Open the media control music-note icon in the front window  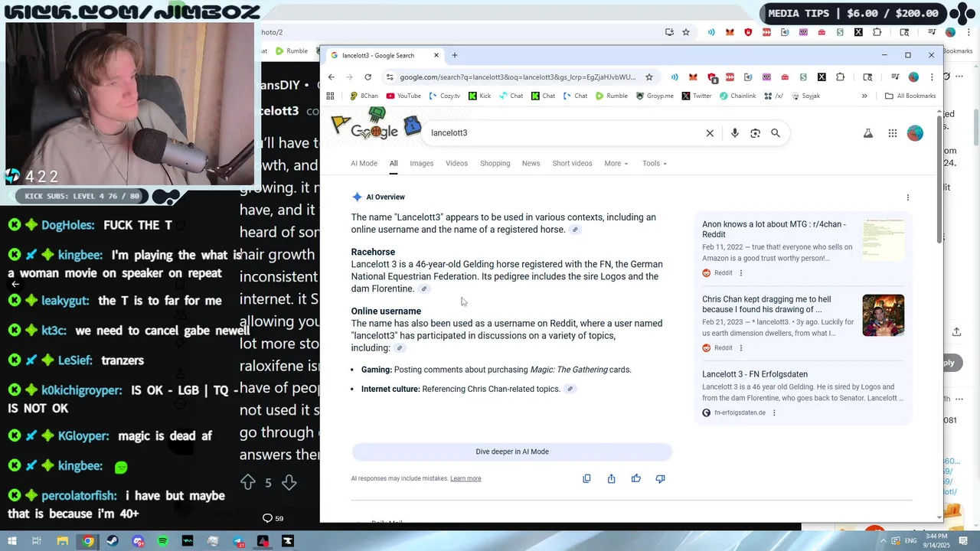894,77
